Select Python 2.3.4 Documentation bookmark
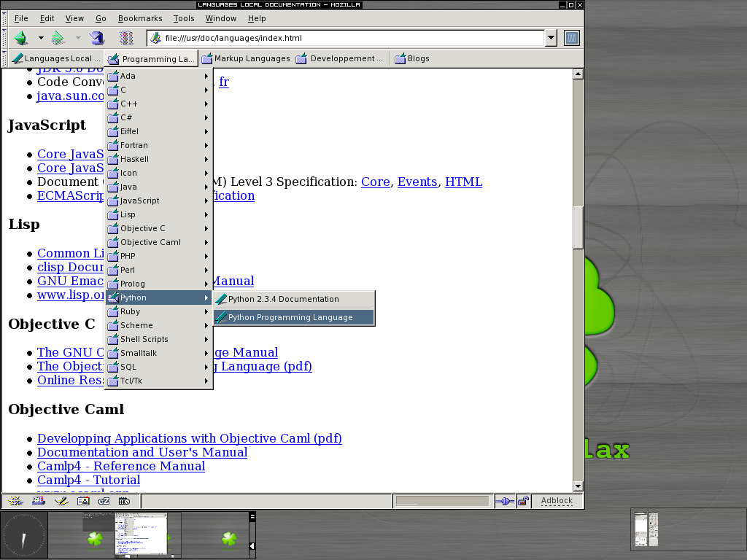The image size is (747, 560). pos(294,299)
